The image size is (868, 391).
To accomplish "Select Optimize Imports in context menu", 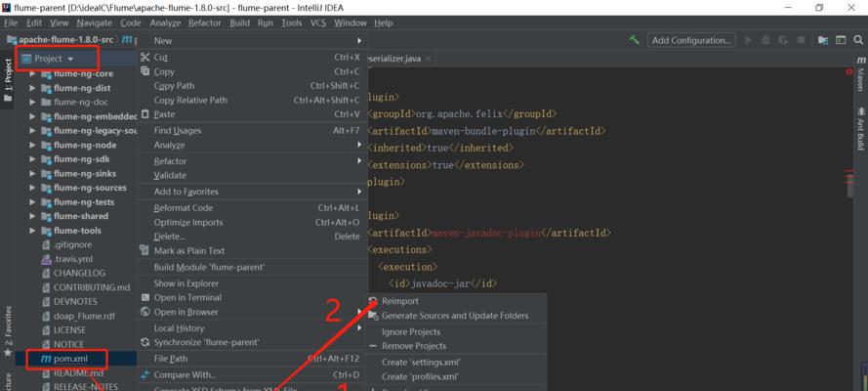I will [x=252, y=222].
